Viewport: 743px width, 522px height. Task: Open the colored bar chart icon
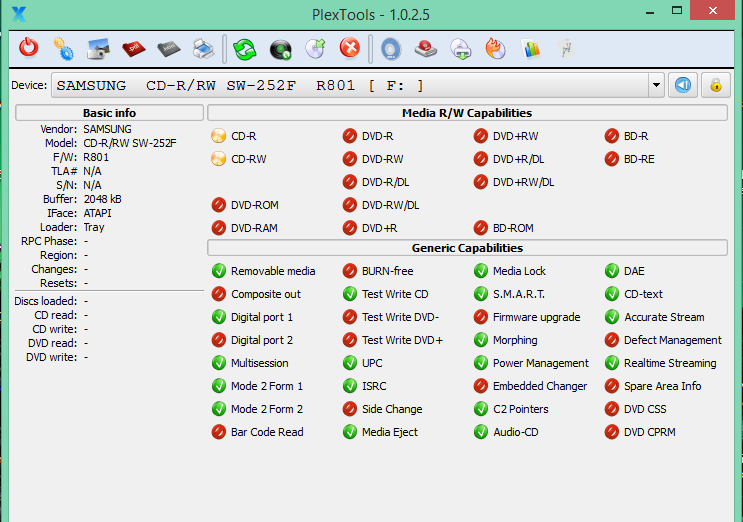531,48
